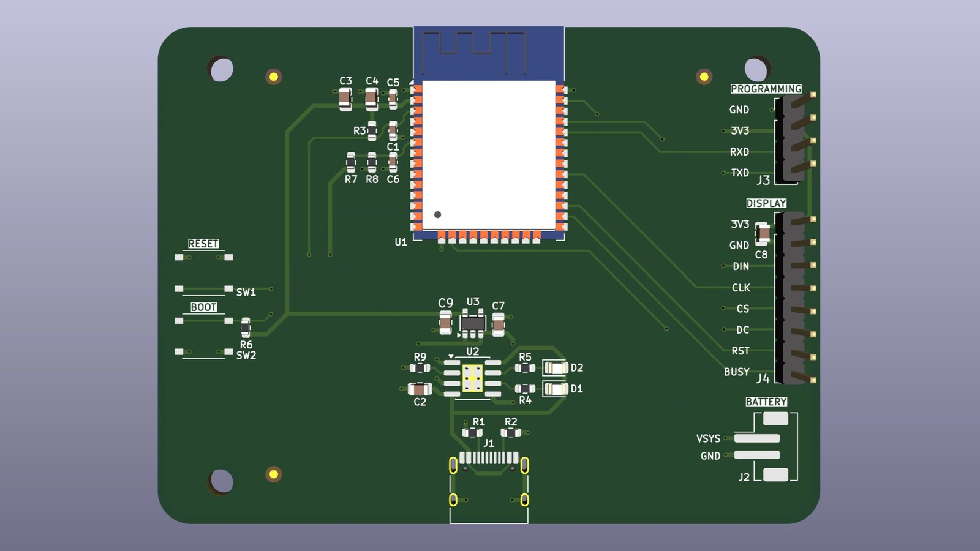Click the U1 reference designator
The image size is (980, 551).
(401, 242)
